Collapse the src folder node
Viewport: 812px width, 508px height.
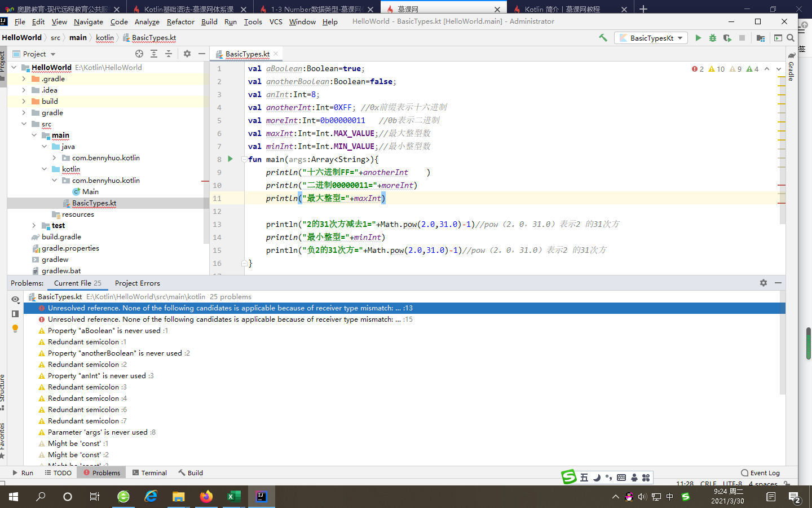point(24,124)
